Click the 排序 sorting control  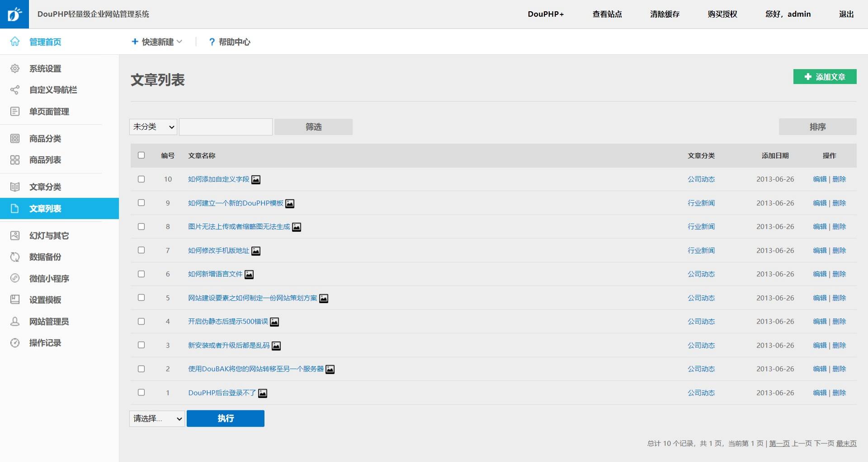(817, 127)
